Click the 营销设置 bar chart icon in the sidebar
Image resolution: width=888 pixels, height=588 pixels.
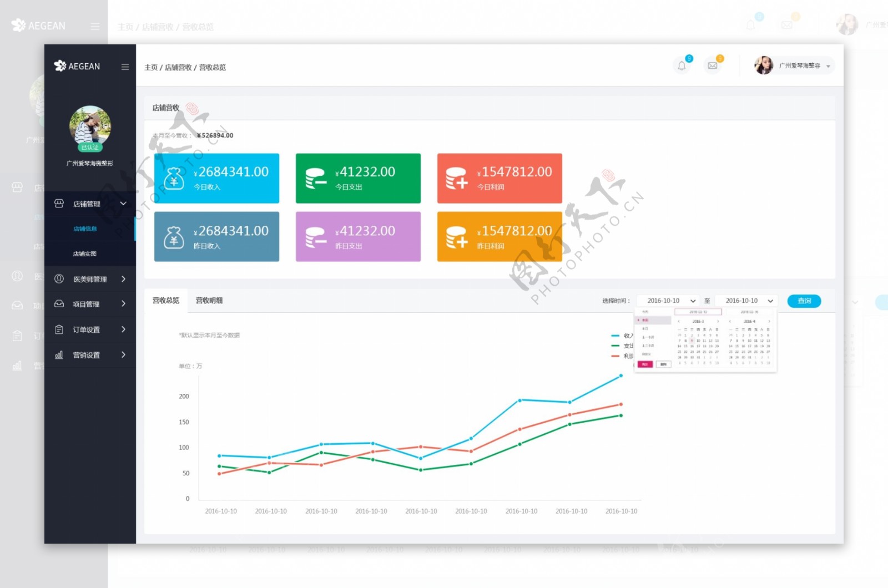click(59, 354)
